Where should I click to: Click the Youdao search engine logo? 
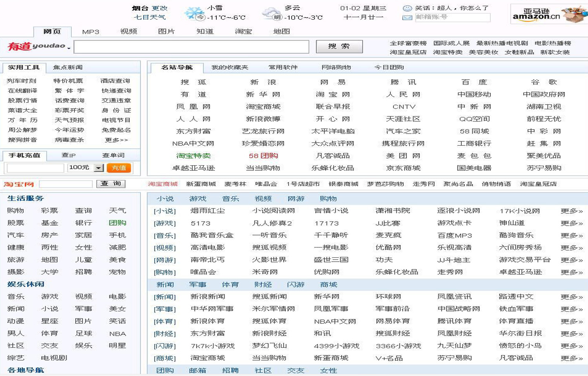pyautogui.click(x=36, y=46)
